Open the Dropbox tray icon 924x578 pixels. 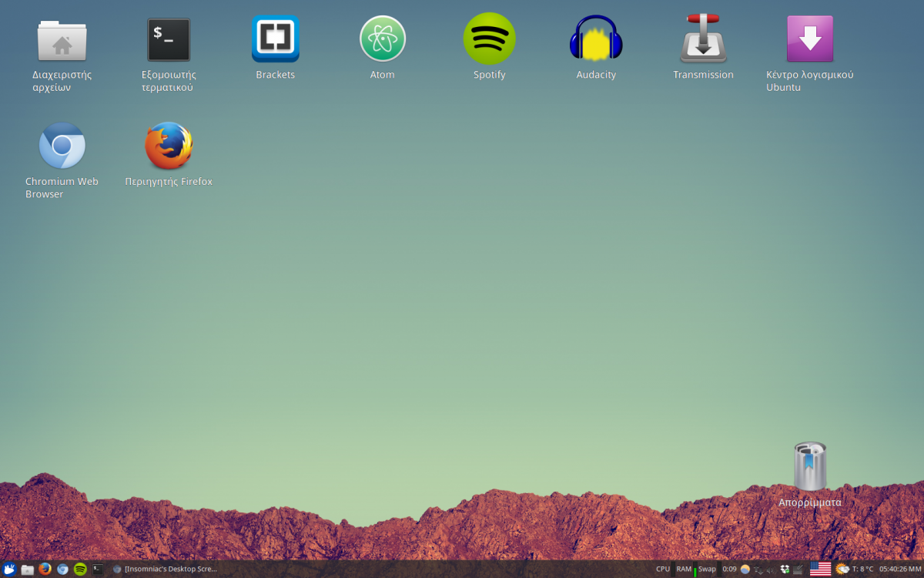(785, 570)
